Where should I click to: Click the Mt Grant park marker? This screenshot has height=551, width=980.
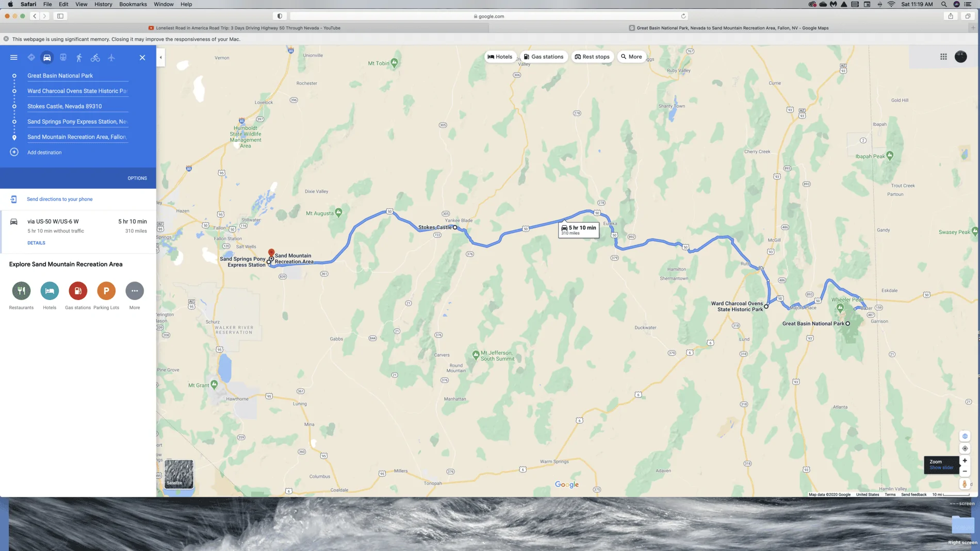pyautogui.click(x=215, y=385)
